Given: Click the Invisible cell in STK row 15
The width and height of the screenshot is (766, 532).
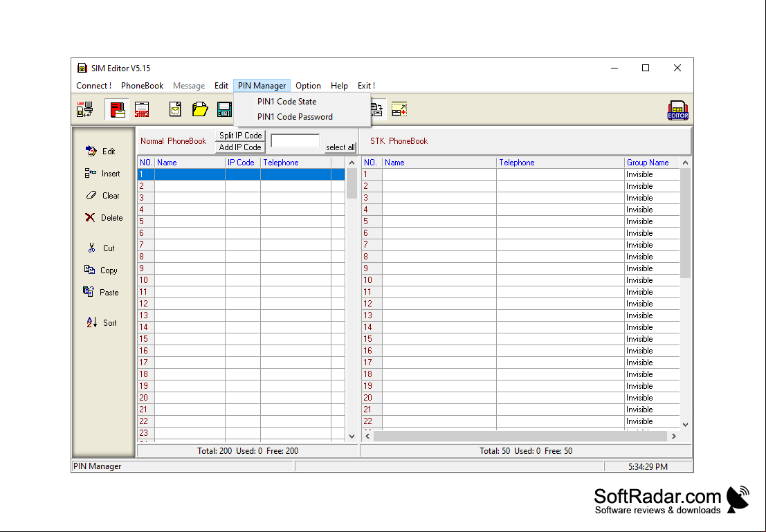Looking at the screenshot, I should tap(653, 339).
